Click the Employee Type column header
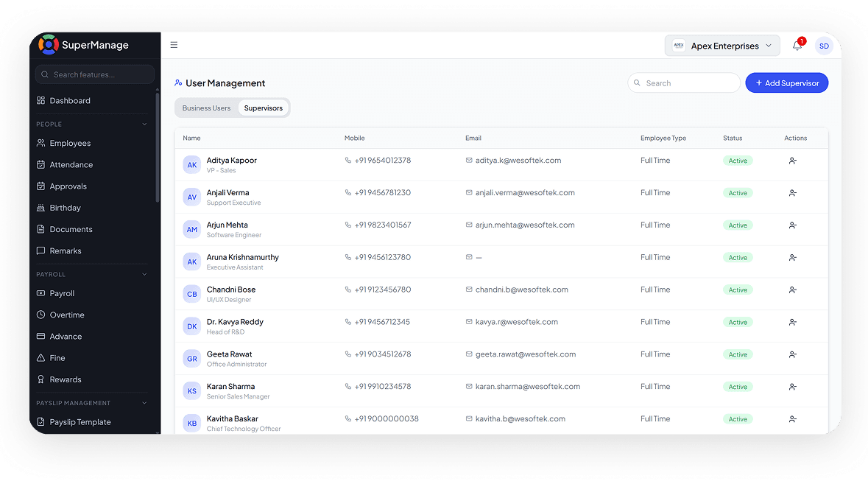868x484 pixels. pyautogui.click(x=663, y=138)
